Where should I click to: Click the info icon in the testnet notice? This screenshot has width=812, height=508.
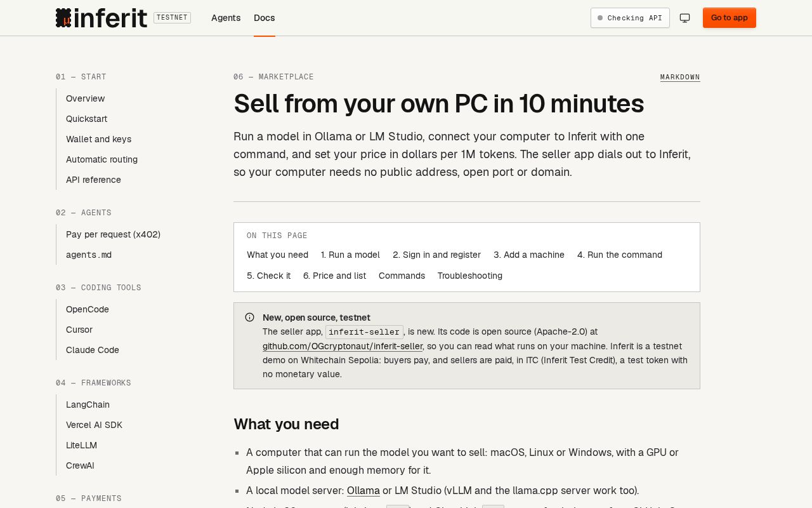point(249,317)
